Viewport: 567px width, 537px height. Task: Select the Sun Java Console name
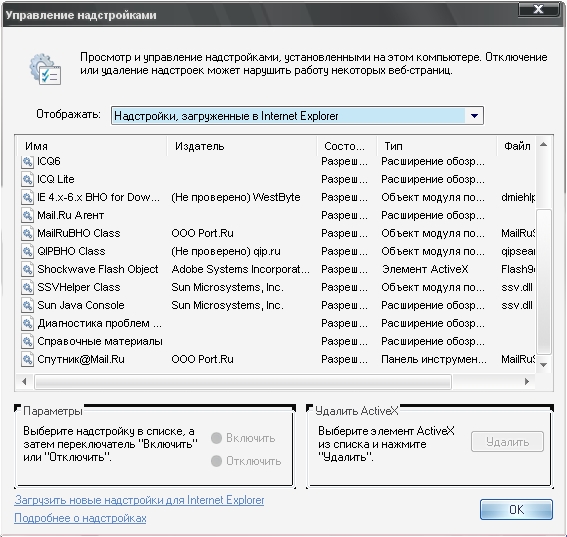click(x=81, y=306)
